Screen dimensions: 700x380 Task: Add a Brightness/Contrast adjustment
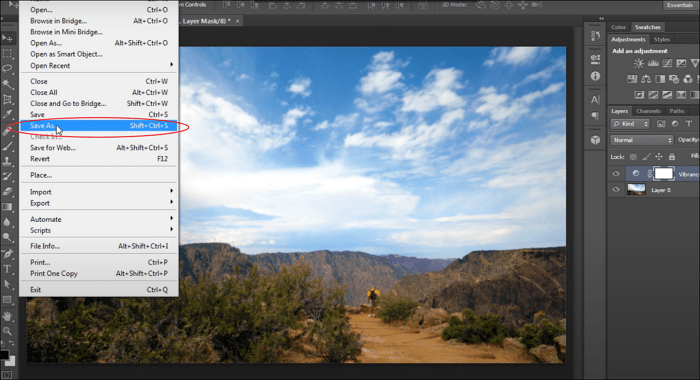[639, 63]
